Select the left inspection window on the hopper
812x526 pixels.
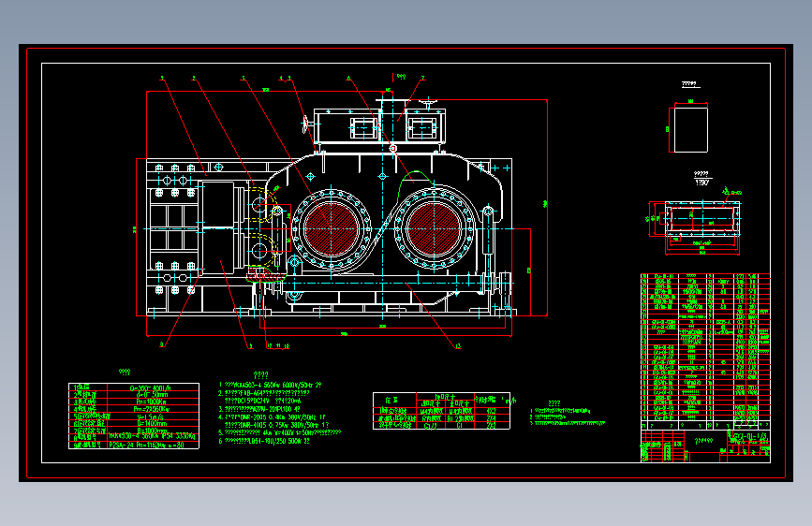tap(363, 128)
